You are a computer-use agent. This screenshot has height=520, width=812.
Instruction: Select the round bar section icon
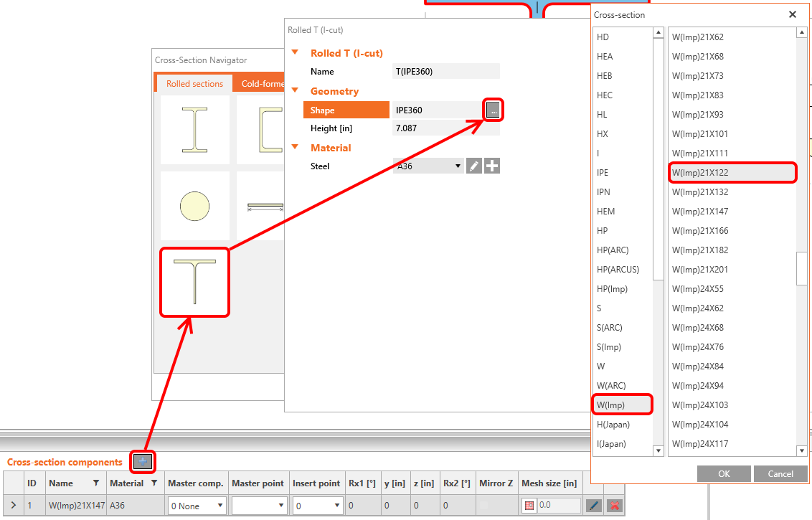(x=194, y=206)
